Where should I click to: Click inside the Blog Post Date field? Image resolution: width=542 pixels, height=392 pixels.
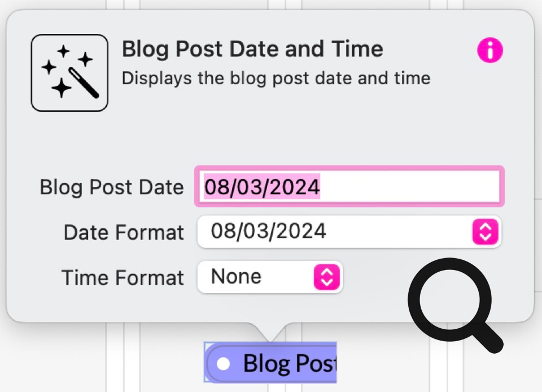point(349,186)
